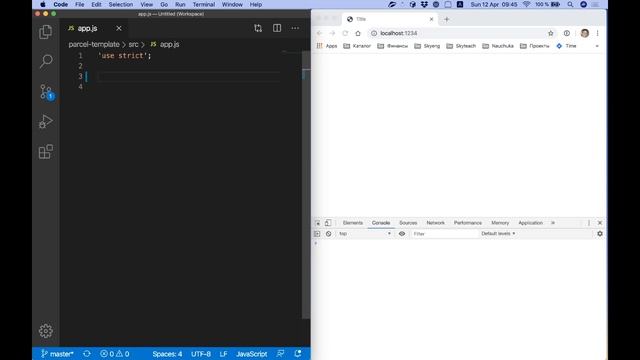Clear the console

[x=329, y=234]
